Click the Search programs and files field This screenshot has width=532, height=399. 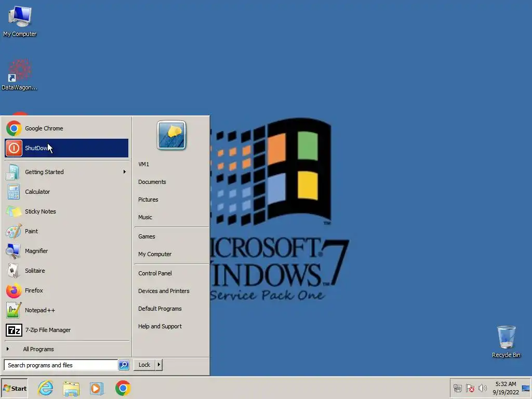coord(61,365)
